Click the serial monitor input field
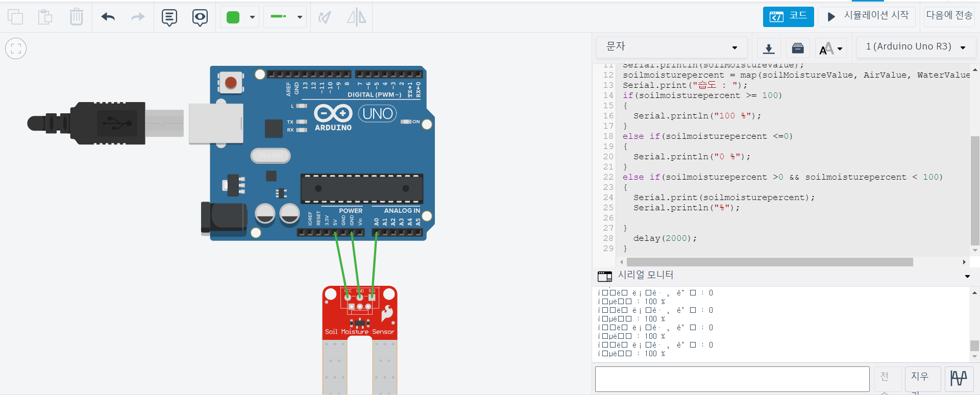The image size is (980, 395). 732,379
